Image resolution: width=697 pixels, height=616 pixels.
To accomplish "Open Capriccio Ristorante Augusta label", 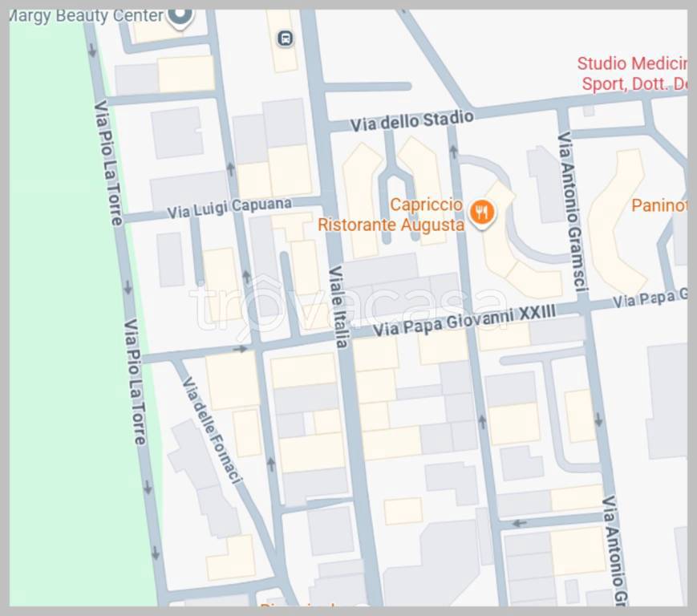I will click(391, 215).
